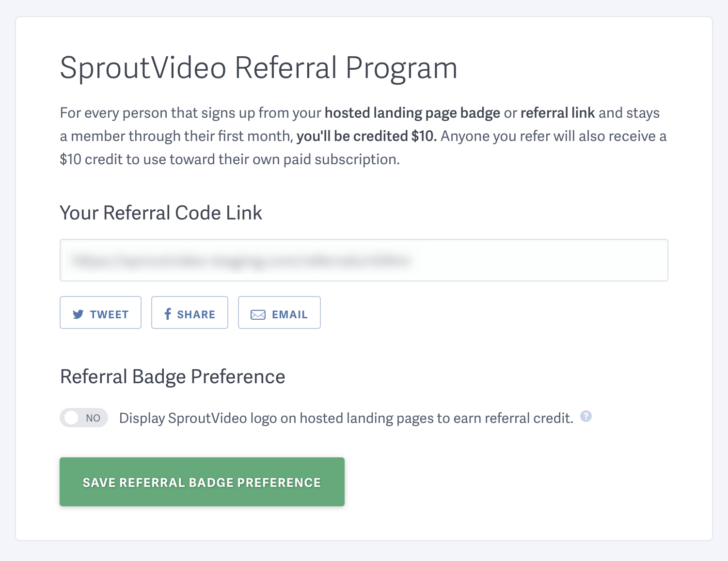Click SAVE REFERRAL BADGE PREFERENCE
This screenshot has width=728, height=561.
[x=202, y=482]
